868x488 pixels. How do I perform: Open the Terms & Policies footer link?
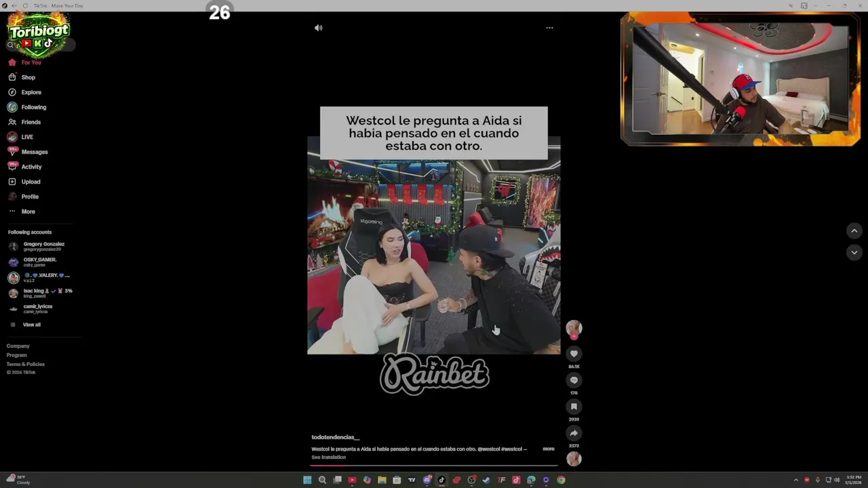26,364
